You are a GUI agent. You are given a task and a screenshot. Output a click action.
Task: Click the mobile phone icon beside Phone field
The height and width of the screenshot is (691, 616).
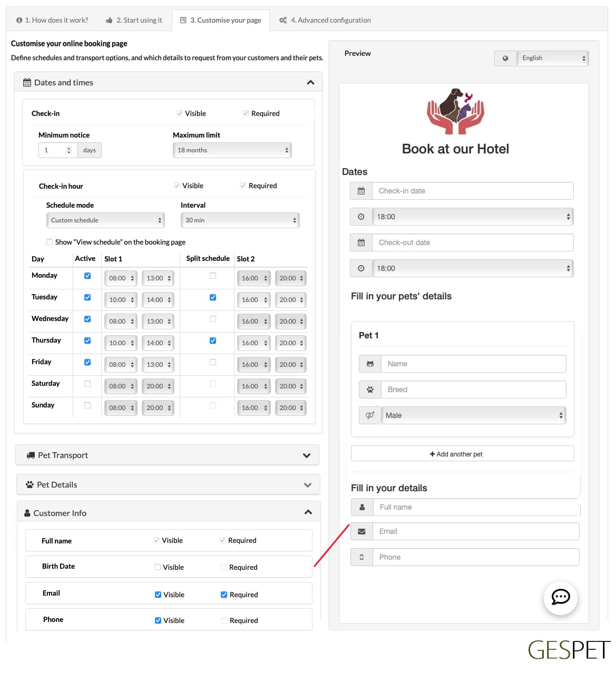click(x=361, y=557)
